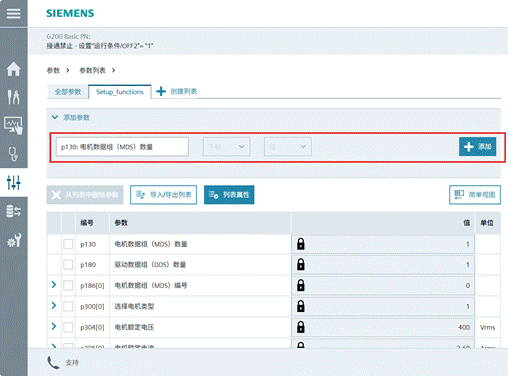Select the Setup_functions tab
508x376 pixels.
tap(120, 92)
